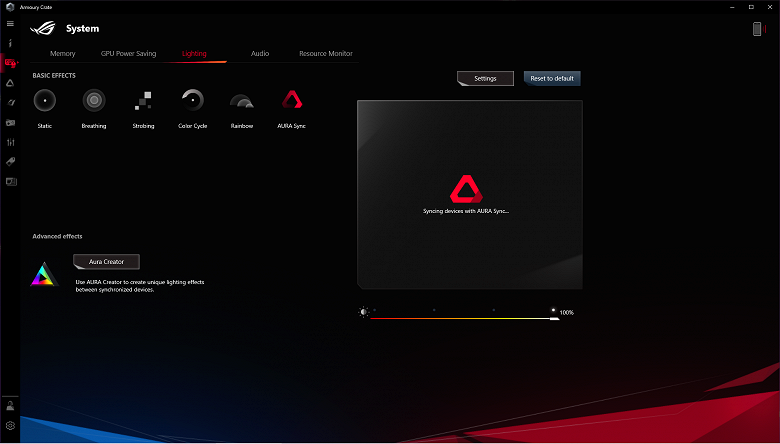Click the Armoury Crate title bar icon
The height and width of the screenshot is (444, 780).
(x=9, y=7)
